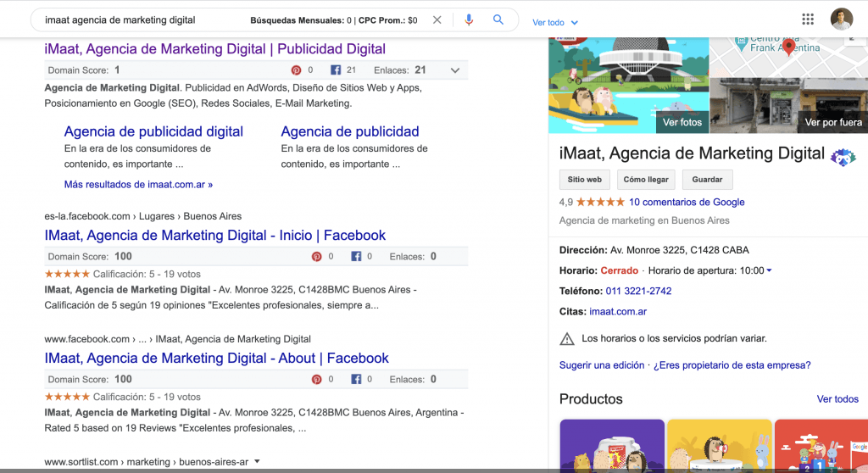Open 'Agencia de publicidad digital' sitelink

[x=153, y=131]
